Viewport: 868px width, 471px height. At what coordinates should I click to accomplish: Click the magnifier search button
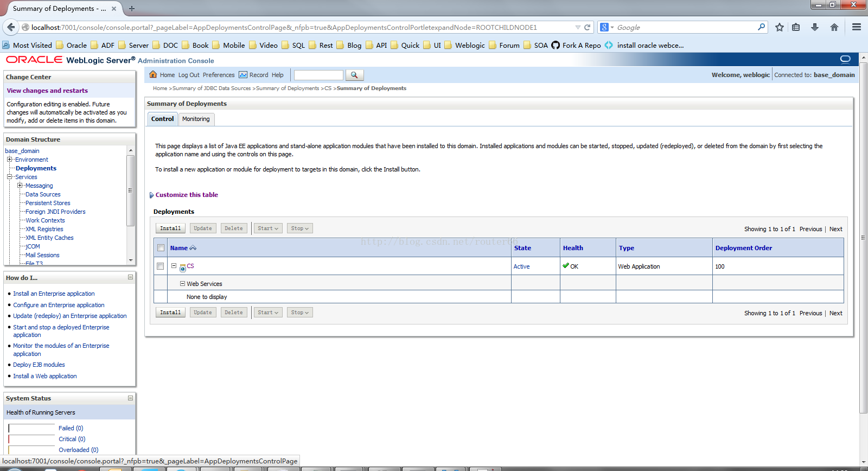click(x=354, y=75)
